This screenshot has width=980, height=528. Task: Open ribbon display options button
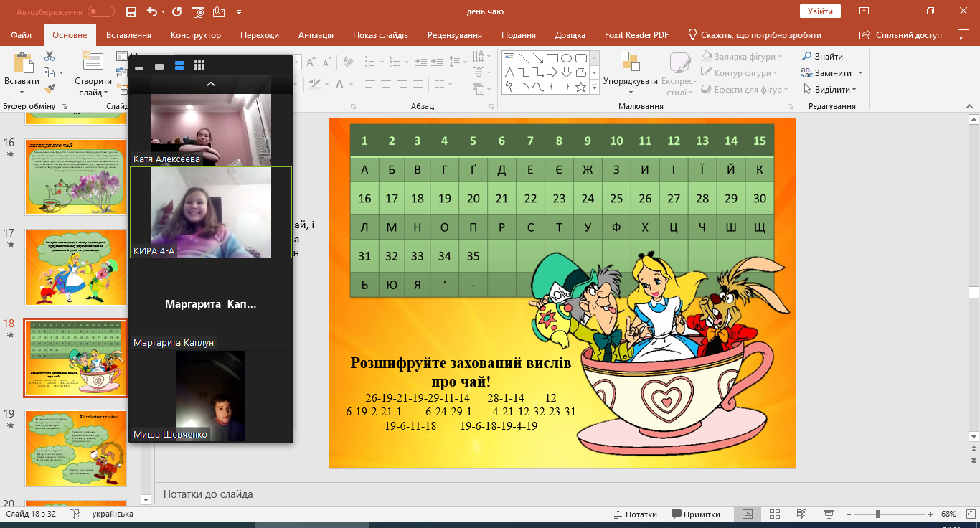point(864,11)
